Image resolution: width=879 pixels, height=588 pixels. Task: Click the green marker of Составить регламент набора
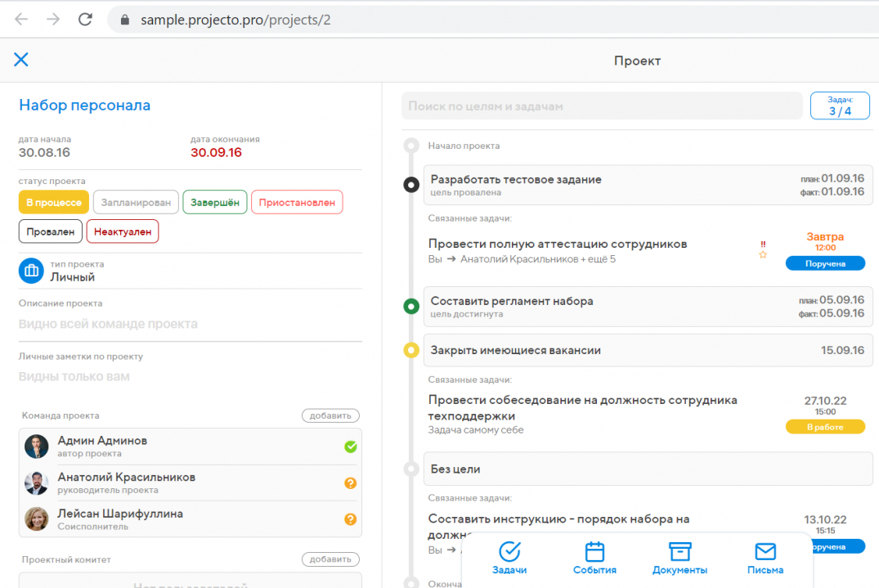(x=411, y=307)
